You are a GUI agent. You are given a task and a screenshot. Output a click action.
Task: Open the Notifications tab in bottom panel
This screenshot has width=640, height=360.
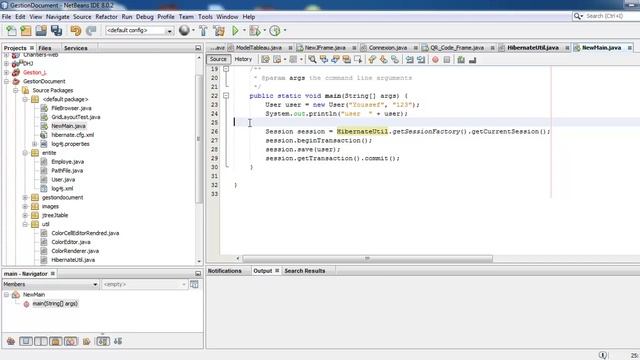(224, 271)
